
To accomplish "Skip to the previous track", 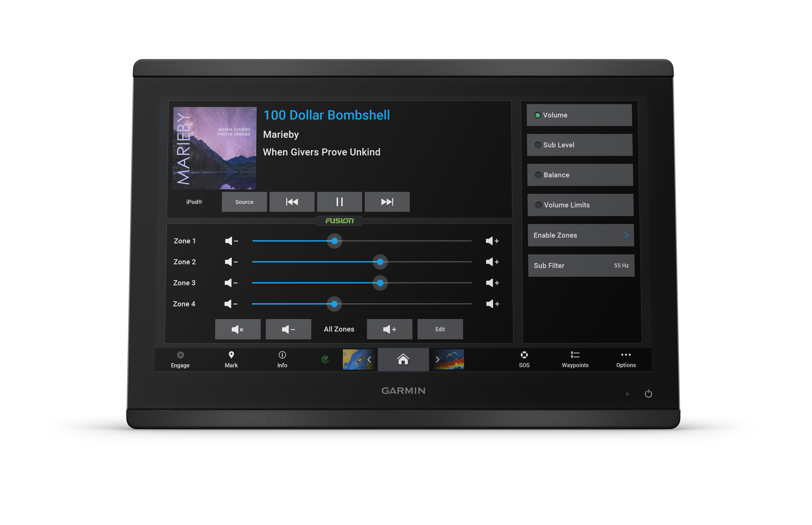I will click(292, 202).
